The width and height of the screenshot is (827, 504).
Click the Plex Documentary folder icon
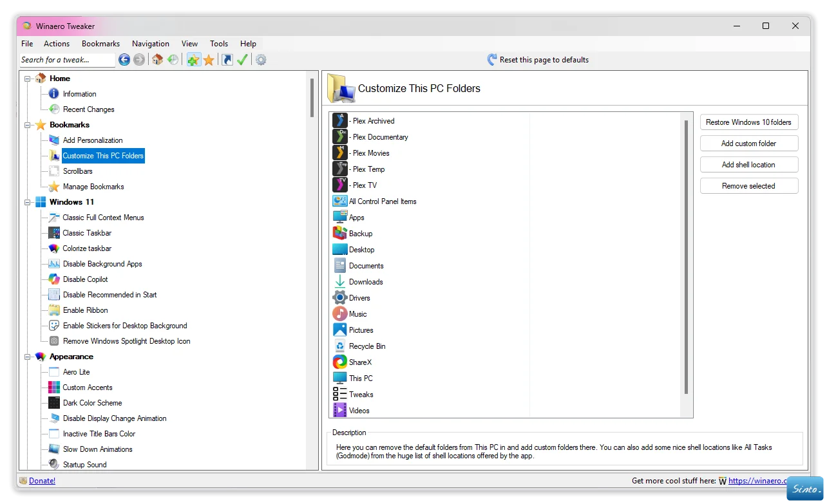[340, 136]
